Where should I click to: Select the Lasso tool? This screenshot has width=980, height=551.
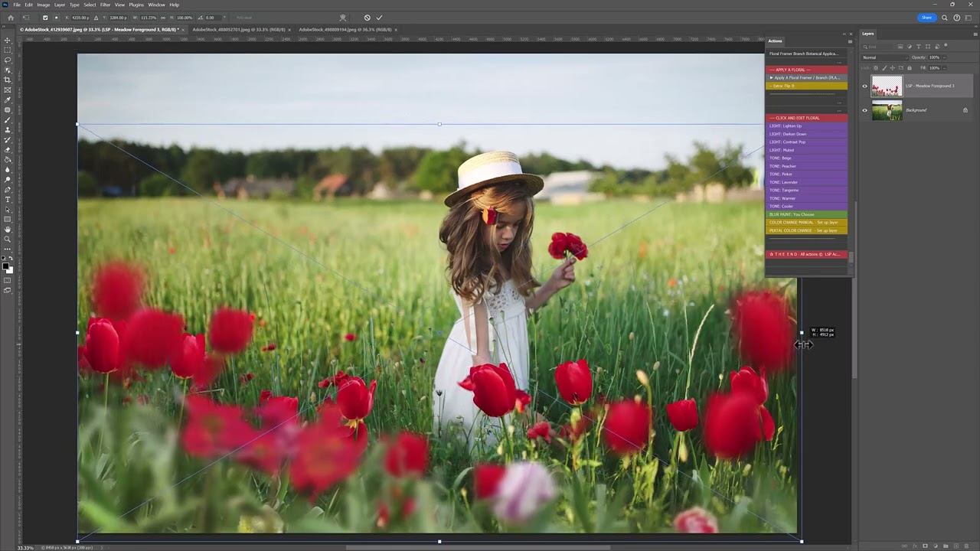[8, 60]
